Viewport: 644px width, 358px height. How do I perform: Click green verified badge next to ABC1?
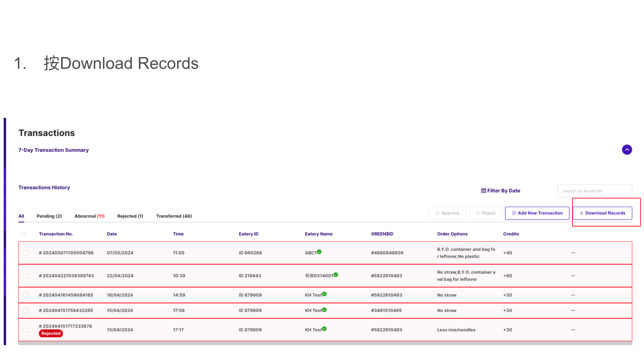coord(319,252)
